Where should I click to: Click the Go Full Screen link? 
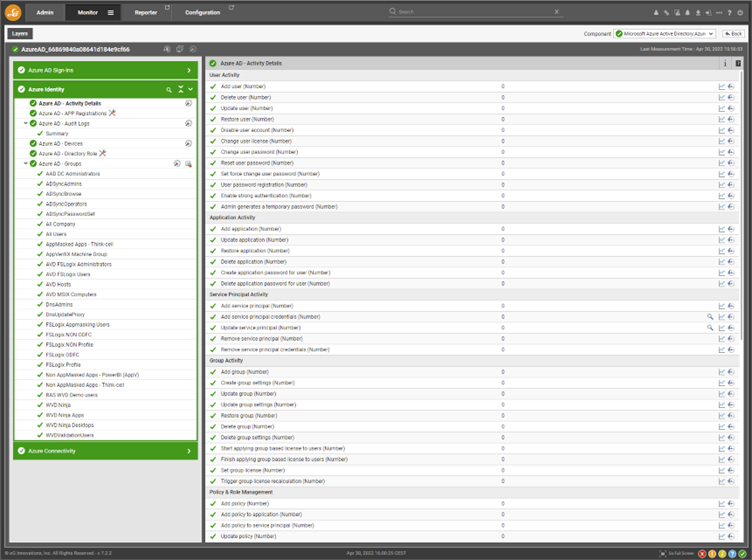pyautogui.click(x=677, y=554)
